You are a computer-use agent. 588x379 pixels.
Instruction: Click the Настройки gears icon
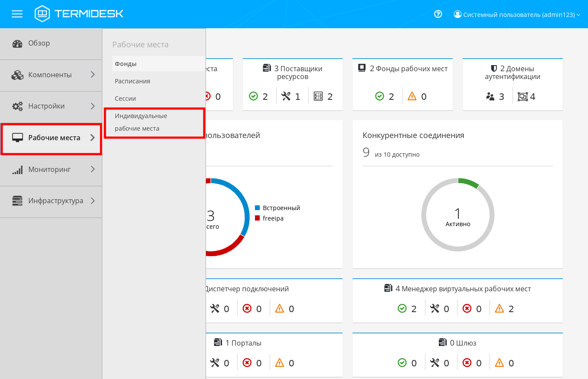tap(17, 106)
